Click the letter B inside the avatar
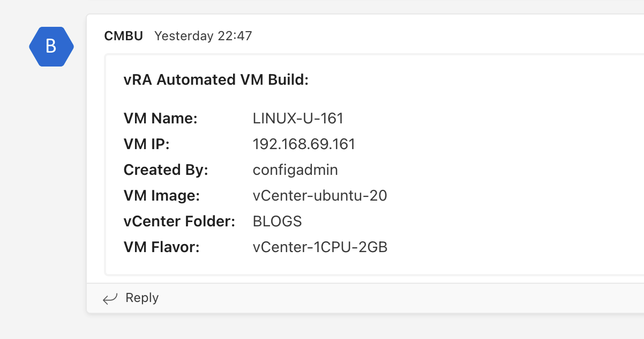 point(51,47)
